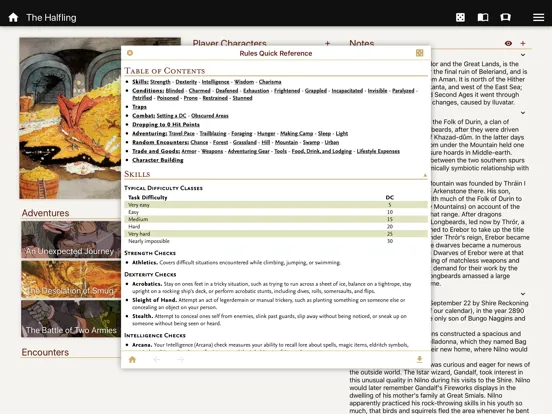Viewport: 552px width, 414px height.
Task: Open the Traps link in contents
Action: click(139, 107)
